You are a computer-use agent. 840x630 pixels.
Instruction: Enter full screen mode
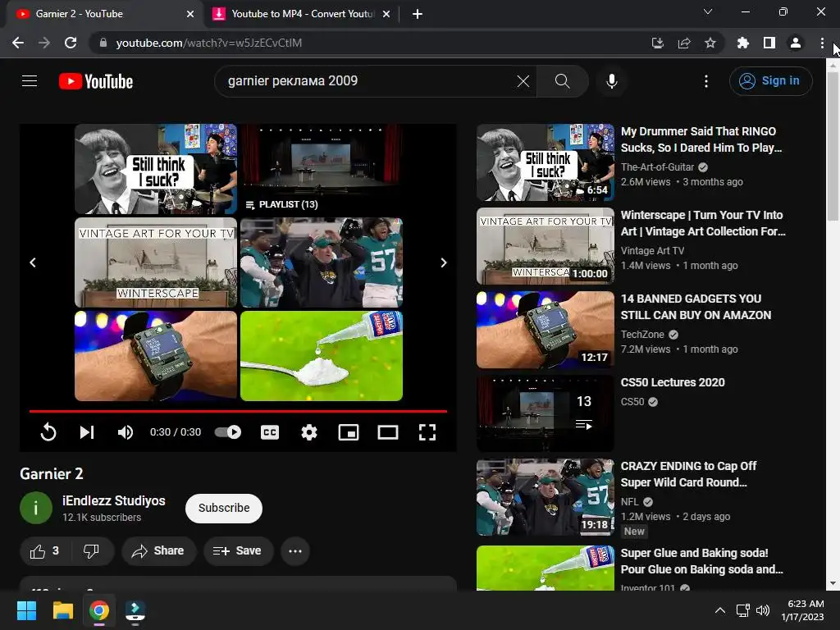[427, 431]
